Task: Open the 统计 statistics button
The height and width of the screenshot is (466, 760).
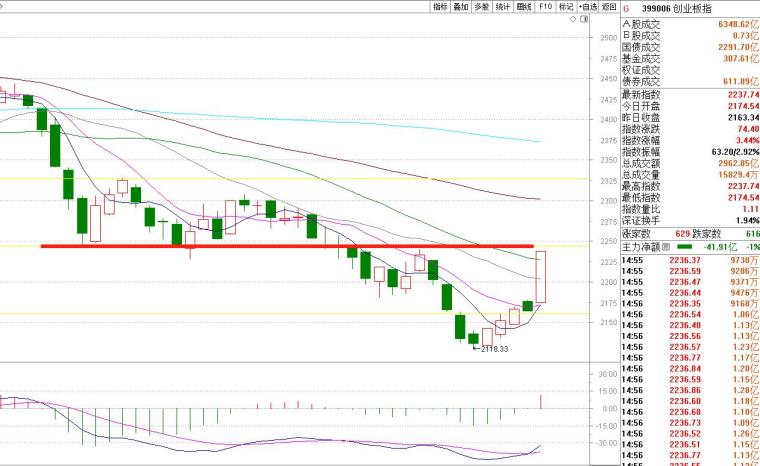Action: pyautogui.click(x=503, y=6)
